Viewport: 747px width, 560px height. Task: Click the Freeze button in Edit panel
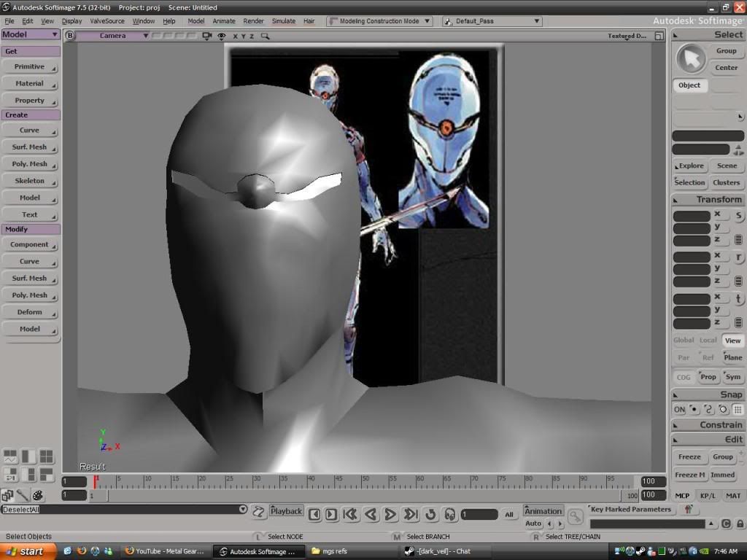coord(689,457)
